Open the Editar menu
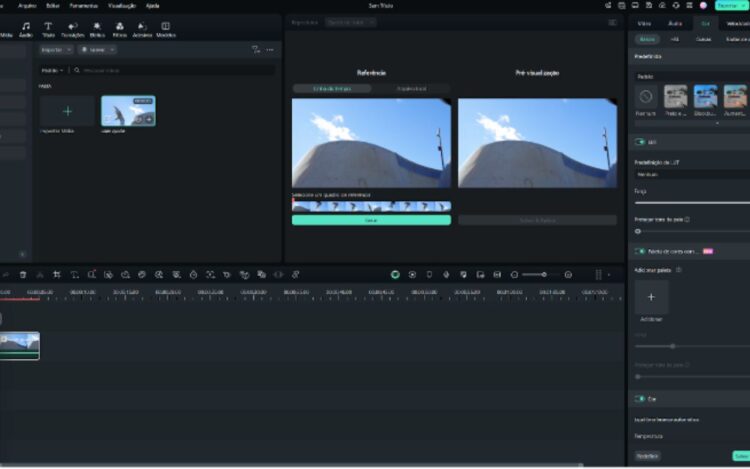The image size is (750, 469). (53, 6)
